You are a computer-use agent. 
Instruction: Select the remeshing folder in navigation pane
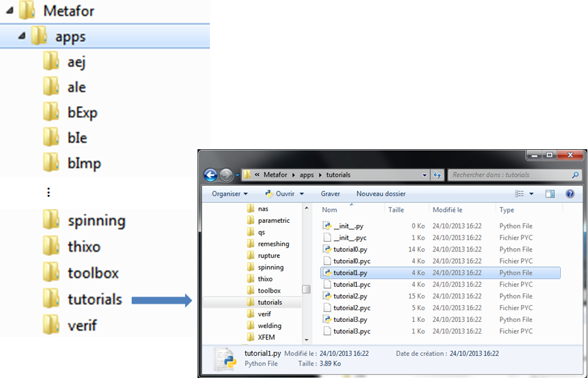tap(269, 244)
